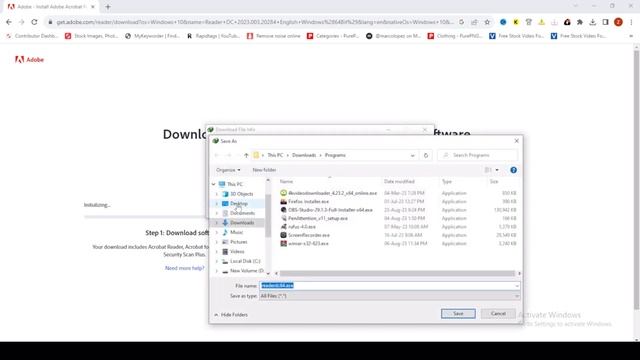This screenshot has width=640, height=360.
Task: Open the browser Extensions puzzle icon
Action: (580, 22)
